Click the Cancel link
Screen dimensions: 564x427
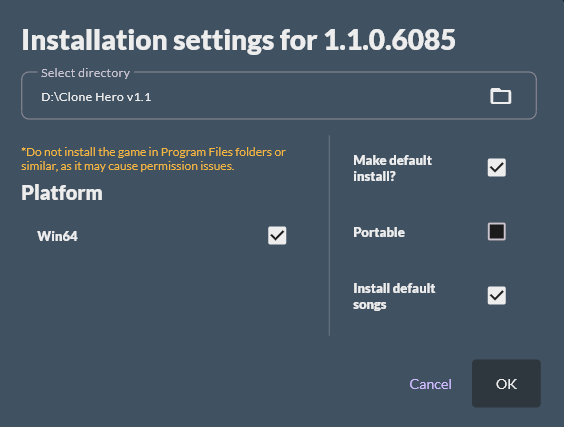click(x=430, y=384)
